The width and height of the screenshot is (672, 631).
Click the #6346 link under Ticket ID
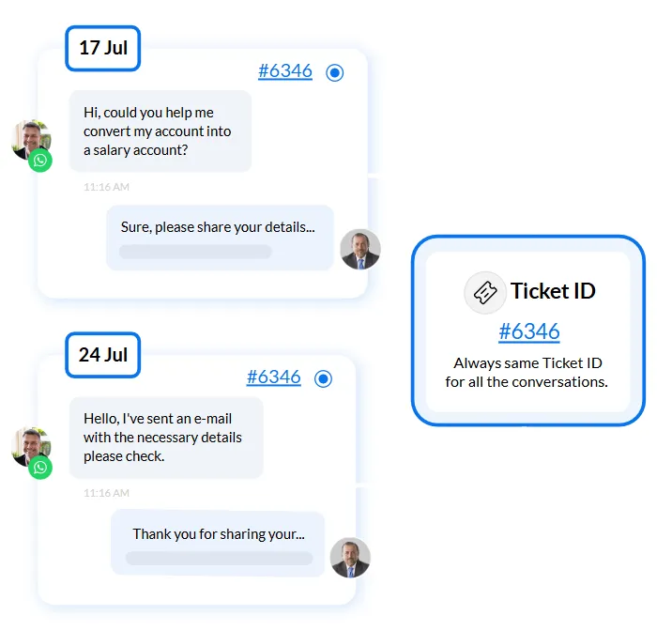(529, 331)
